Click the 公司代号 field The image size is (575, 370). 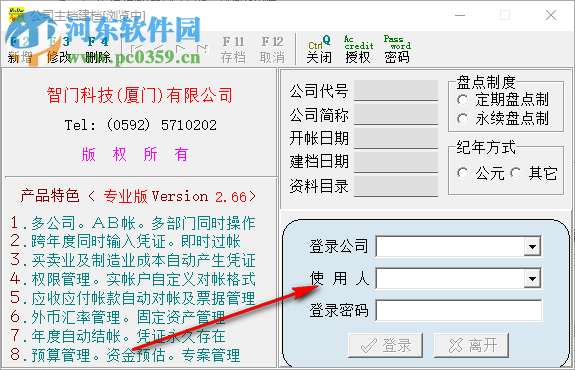[396, 90]
